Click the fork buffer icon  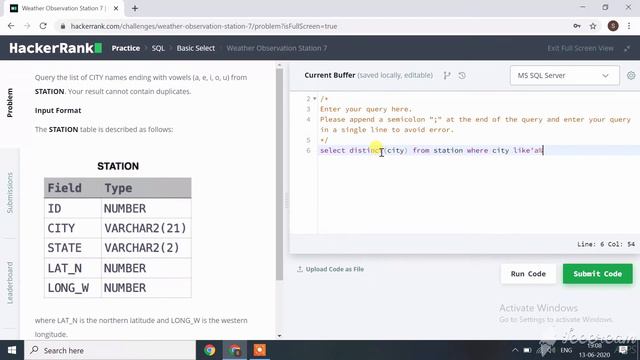pyautogui.click(x=447, y=76)
